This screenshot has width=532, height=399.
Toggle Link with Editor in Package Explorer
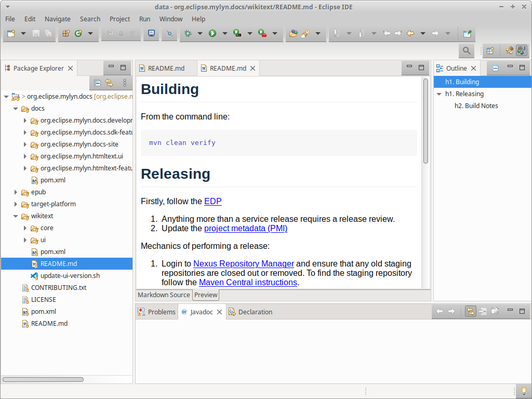coord(109,83)
